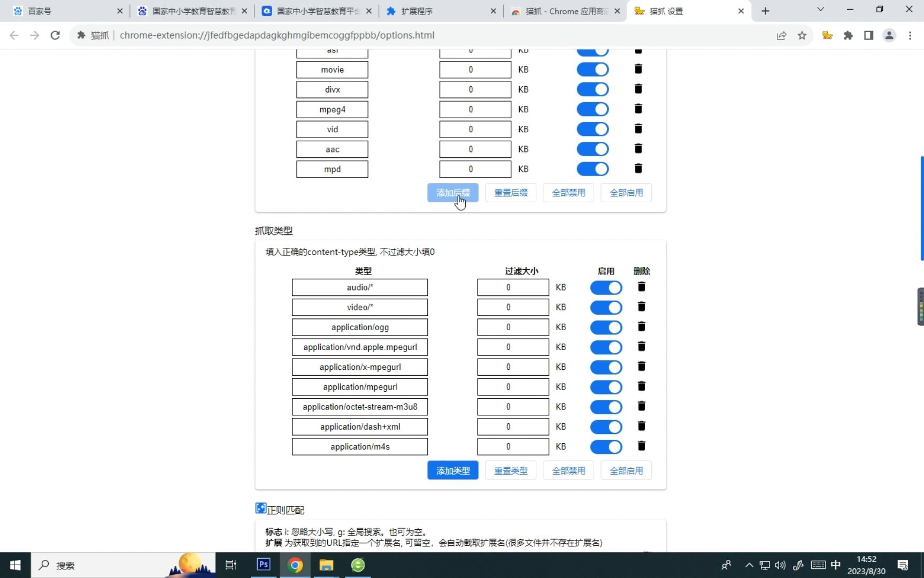Image resolution: width=924 pixels, height=578 pixels.
Task: Delete the application/ogg type row
Action: (642, 326)
